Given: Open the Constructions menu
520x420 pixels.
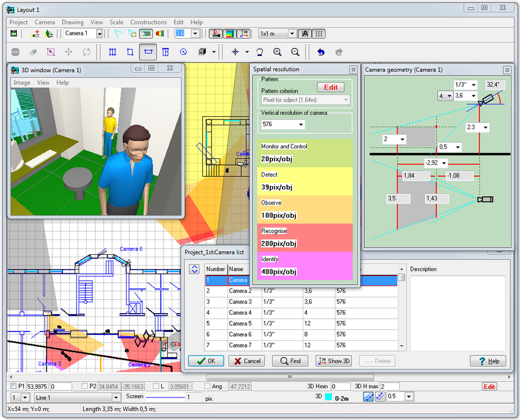Looking at the screenshot, I should pyautogui.click(x=148, y=23).
